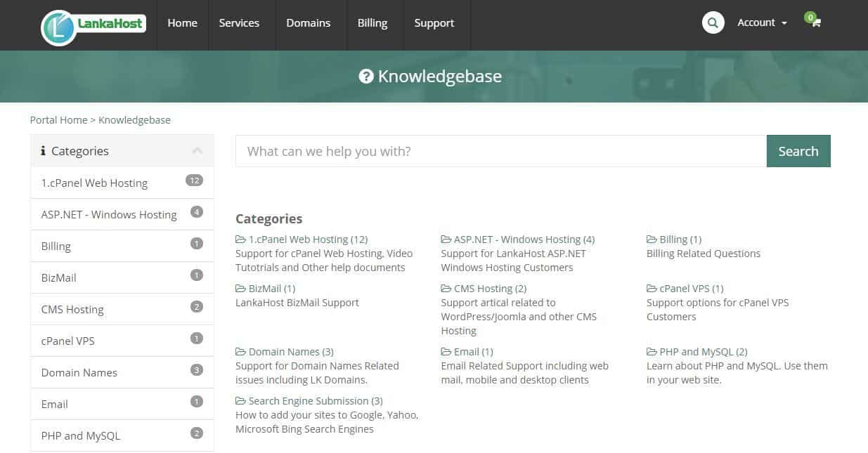This screenshot has width=868, height=453.
Task: Click folder icon next to Search Engine Submission (3)
Action: (x=240, y=401)
